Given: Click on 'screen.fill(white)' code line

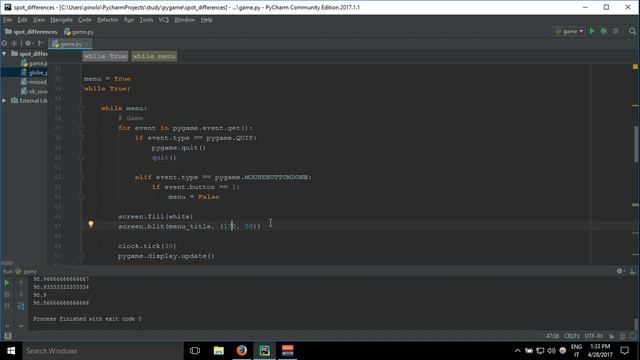Looking at the screenshot, I should (x=155, y=216).
